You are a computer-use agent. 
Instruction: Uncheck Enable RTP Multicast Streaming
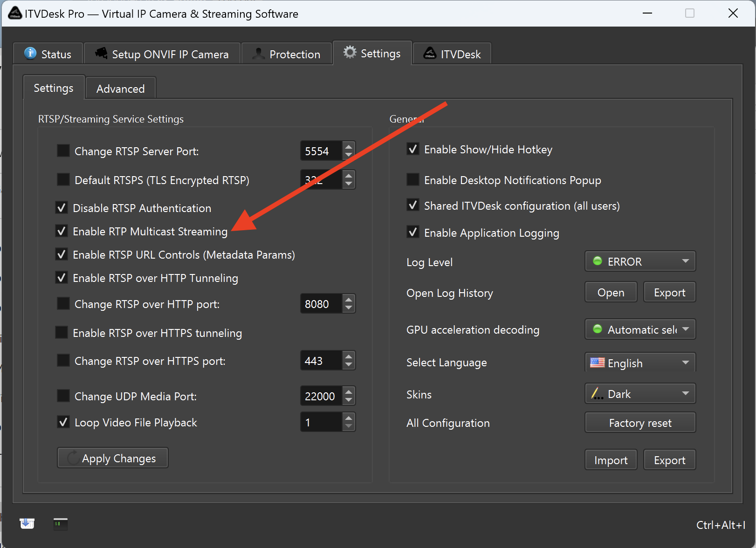(62, 231)
